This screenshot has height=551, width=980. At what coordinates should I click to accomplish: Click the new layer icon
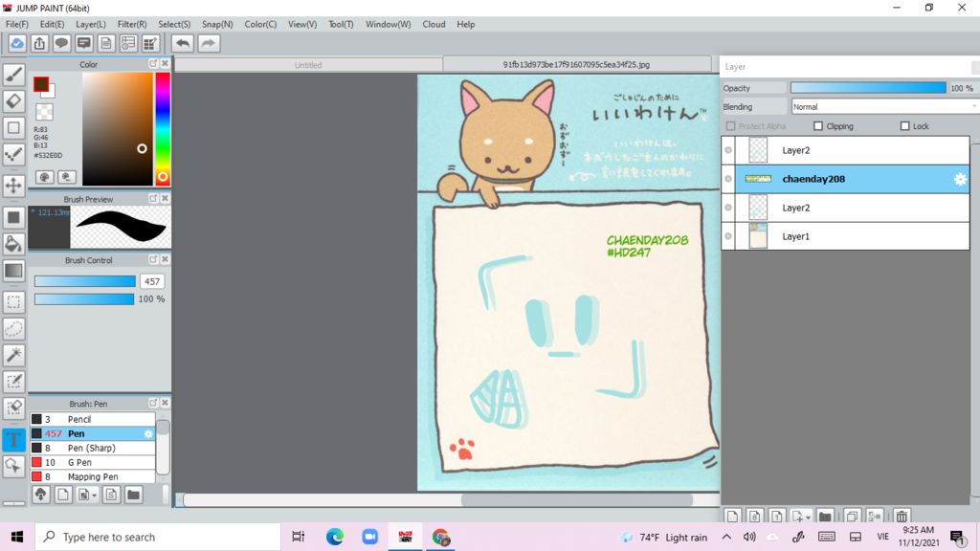(732, 516)
